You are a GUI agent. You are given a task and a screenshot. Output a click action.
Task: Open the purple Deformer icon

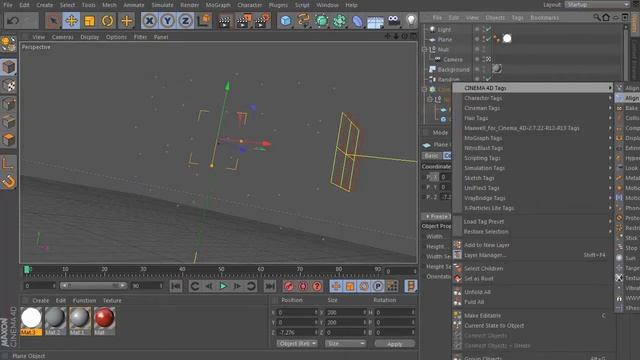click(357, 20)
